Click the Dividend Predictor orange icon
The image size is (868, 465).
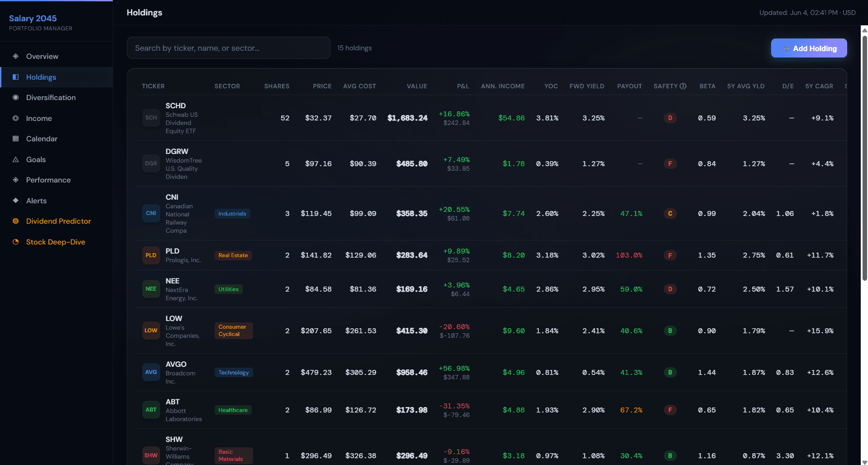pos(16,221)
